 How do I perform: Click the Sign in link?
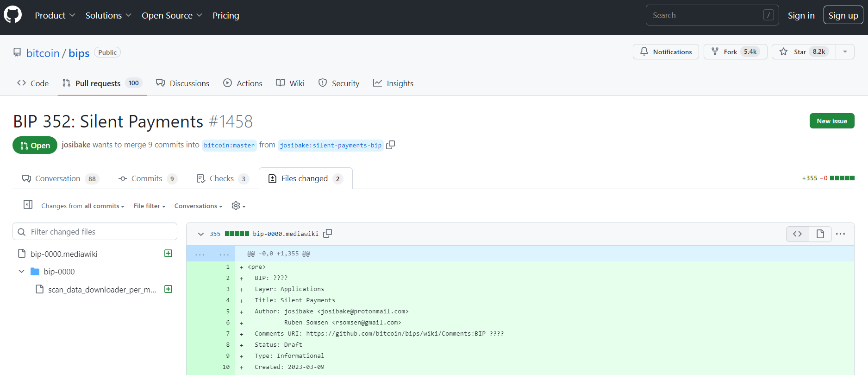[x=801, y=15]
